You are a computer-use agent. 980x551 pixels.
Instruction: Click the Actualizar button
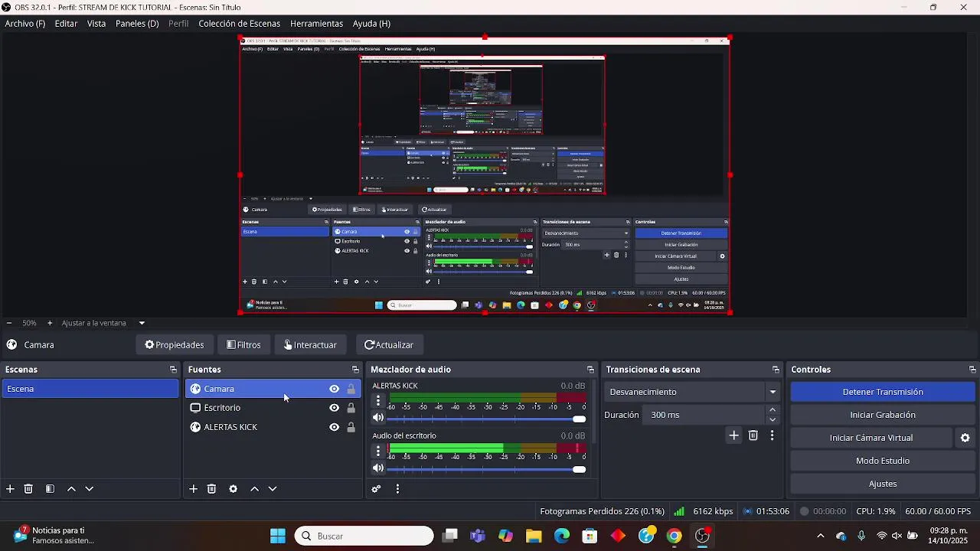(389, 345)
